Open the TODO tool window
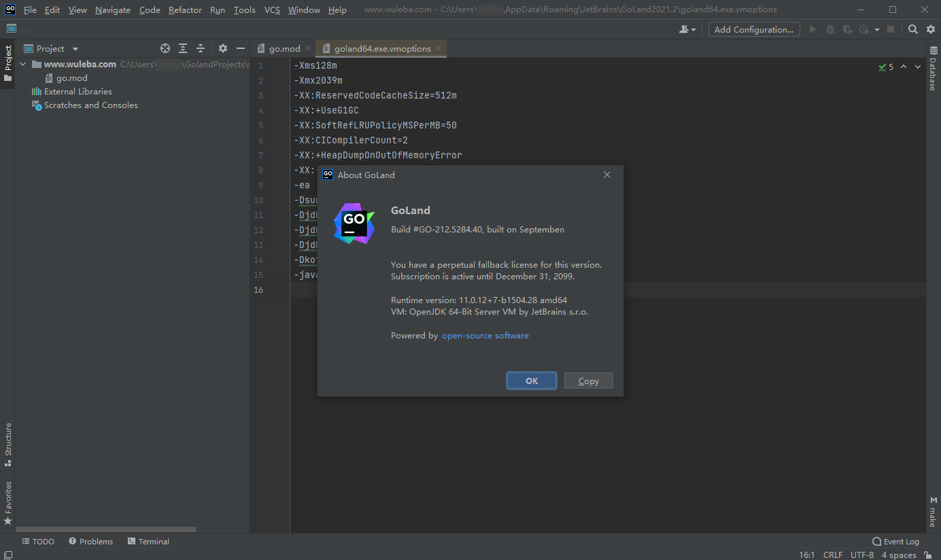941x560 pixels. point(38,542)
